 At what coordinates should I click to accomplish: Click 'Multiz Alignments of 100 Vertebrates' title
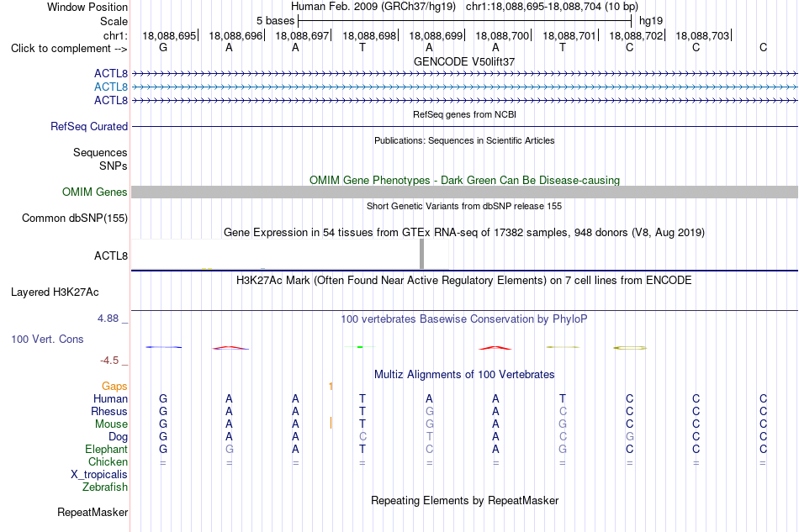(x=464, y=375)
